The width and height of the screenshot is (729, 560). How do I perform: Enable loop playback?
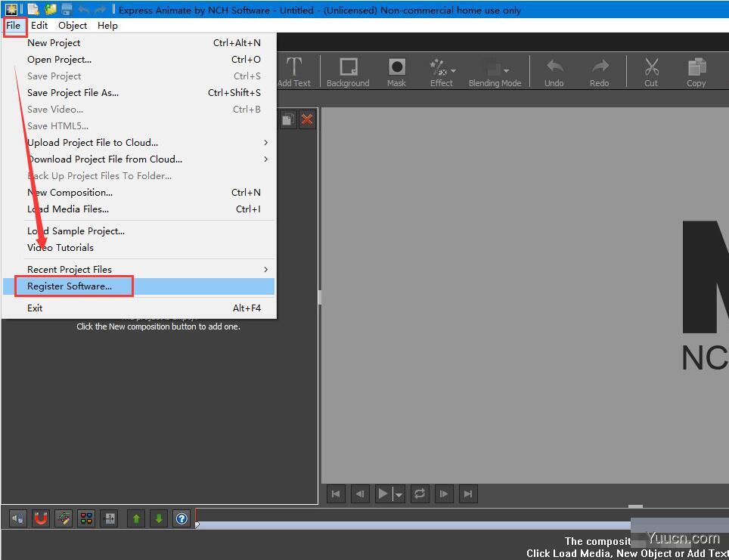[x=420, y=493]
